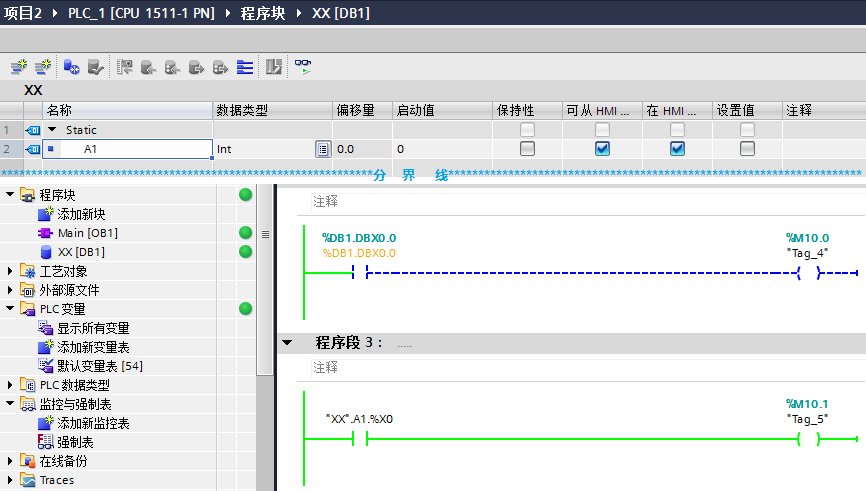Click the Add row toolbar icon
This screenshot has width=866, height=491.
click(x=43, y=67)
